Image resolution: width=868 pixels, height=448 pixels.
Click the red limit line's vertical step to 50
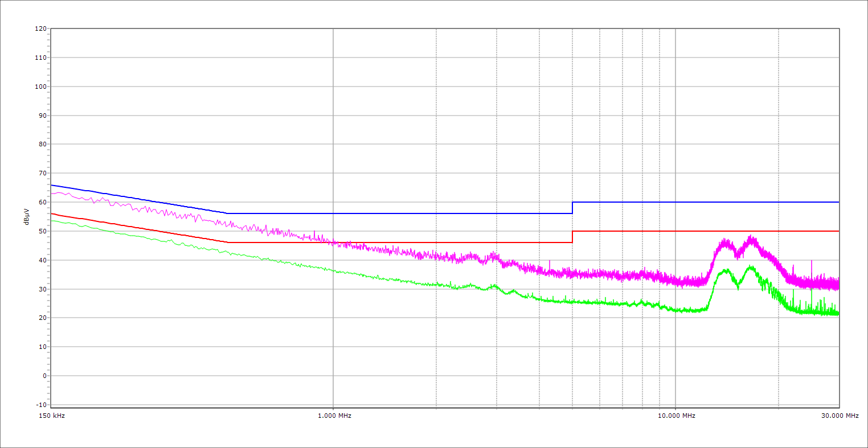click(572, 237)
